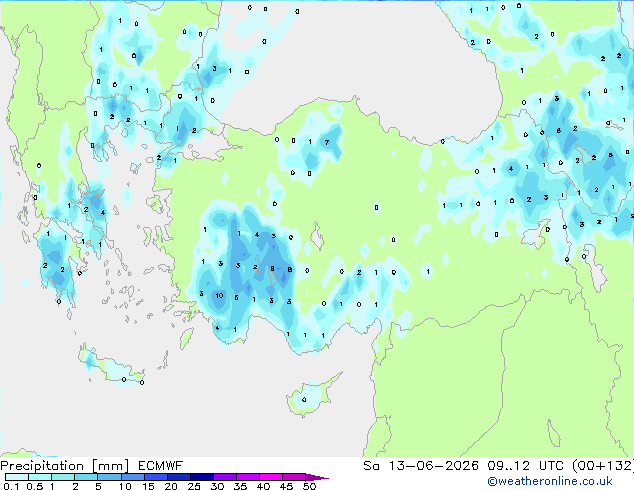Click the weatheronline.co.uk copyright link
Viewport: 634px width, 490px height.
click(x=550, y=481)
